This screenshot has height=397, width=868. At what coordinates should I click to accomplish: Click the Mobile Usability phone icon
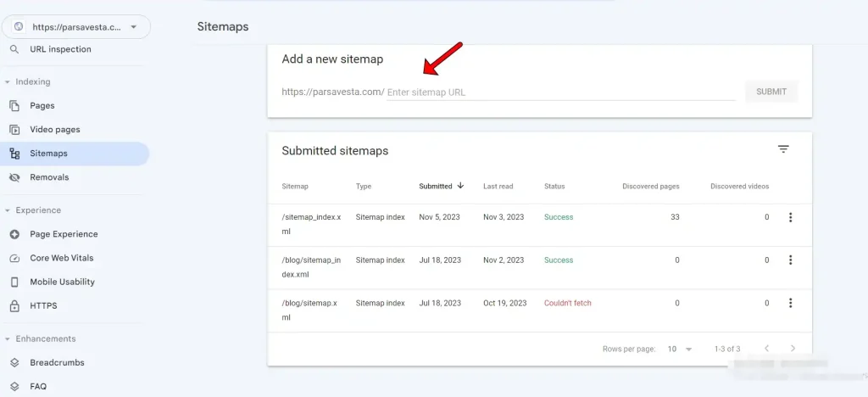tap(15, 282)
